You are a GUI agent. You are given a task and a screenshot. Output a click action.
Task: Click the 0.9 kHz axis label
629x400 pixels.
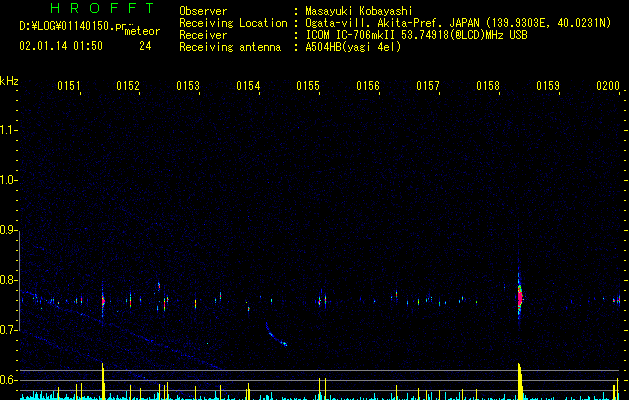click(x=9, y=230)
